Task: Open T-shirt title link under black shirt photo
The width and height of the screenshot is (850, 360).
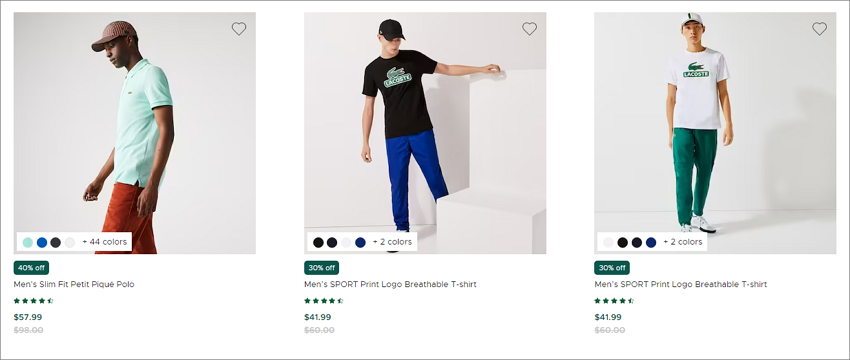Action: 390,284
